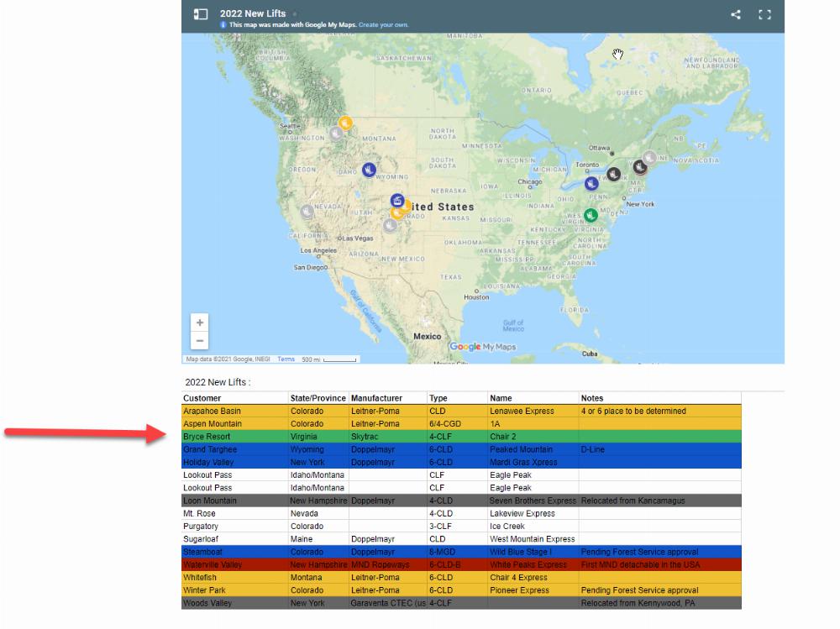Click the 'MND Ropeways' manufacturer cell
Image resolution: width=840 pixels, height=629 pixels.
click(388, 564)
